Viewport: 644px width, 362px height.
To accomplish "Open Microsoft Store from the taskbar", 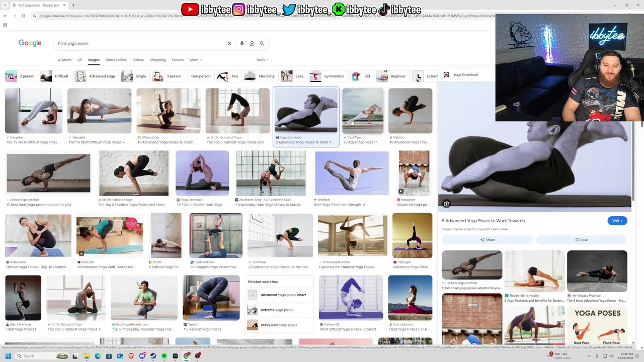I will point(109,356).
